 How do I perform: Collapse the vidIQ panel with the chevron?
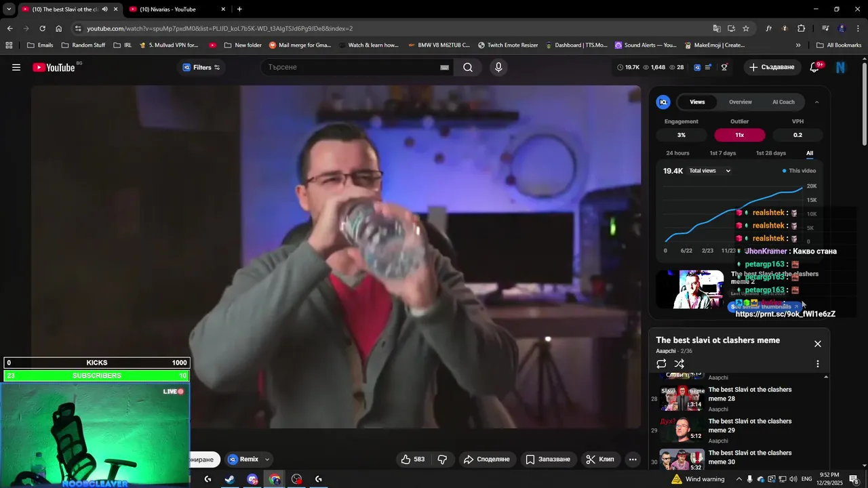[x=816, y=102]
